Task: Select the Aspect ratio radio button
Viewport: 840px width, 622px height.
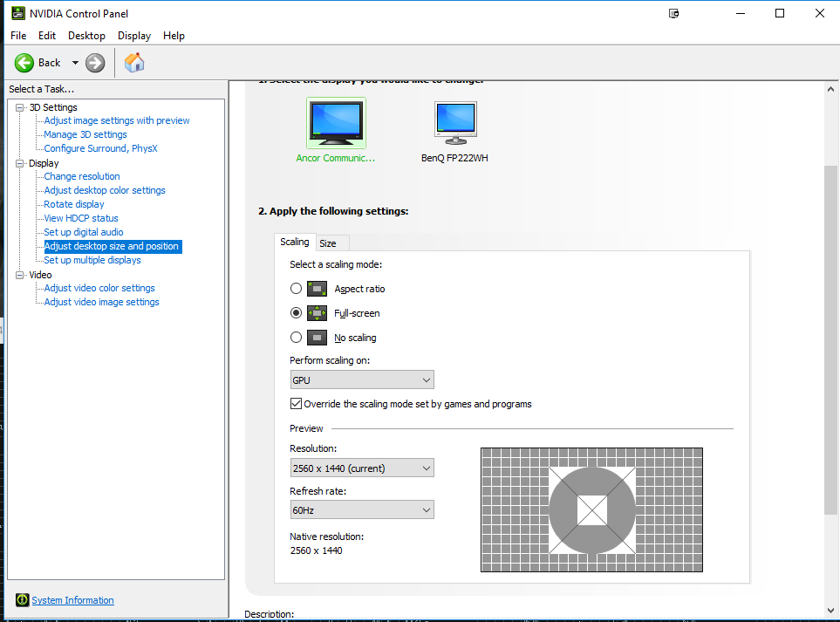Action: (296, 288)
